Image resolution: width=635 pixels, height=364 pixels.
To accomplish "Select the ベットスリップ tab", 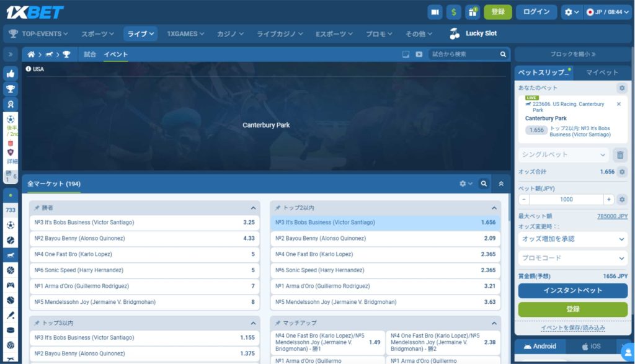I will coord(544,73).
